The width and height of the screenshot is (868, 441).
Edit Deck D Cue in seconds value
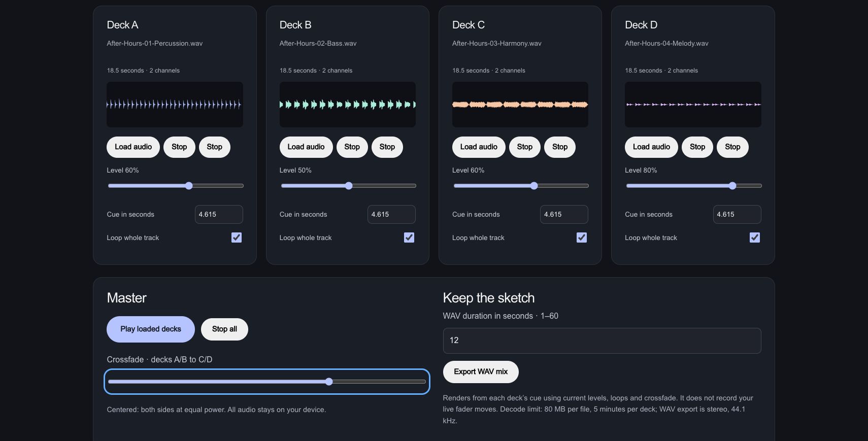[737, 215]
